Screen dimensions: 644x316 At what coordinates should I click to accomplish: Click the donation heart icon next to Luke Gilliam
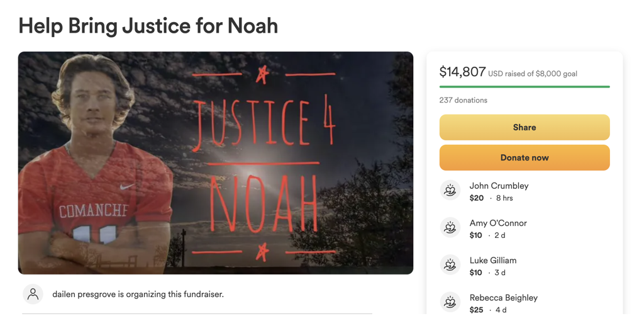[x=450, y=264]
